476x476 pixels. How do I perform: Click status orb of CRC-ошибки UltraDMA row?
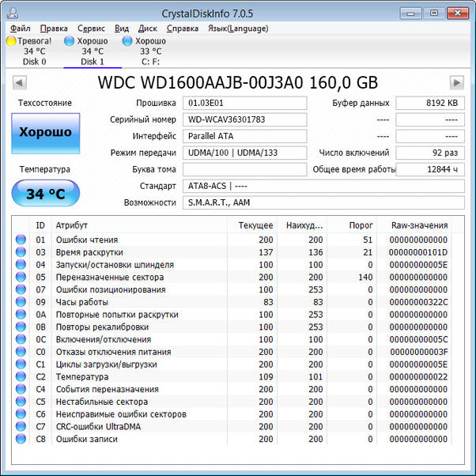point(21,426)
